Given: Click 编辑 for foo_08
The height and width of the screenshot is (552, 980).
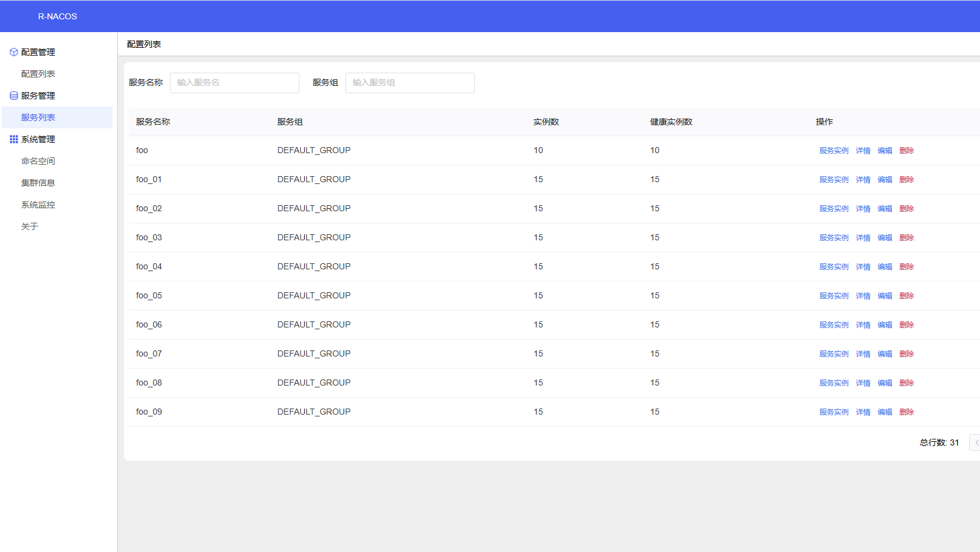Looking at the screenshot, I should pyautogui.click(x=885, y=383).
